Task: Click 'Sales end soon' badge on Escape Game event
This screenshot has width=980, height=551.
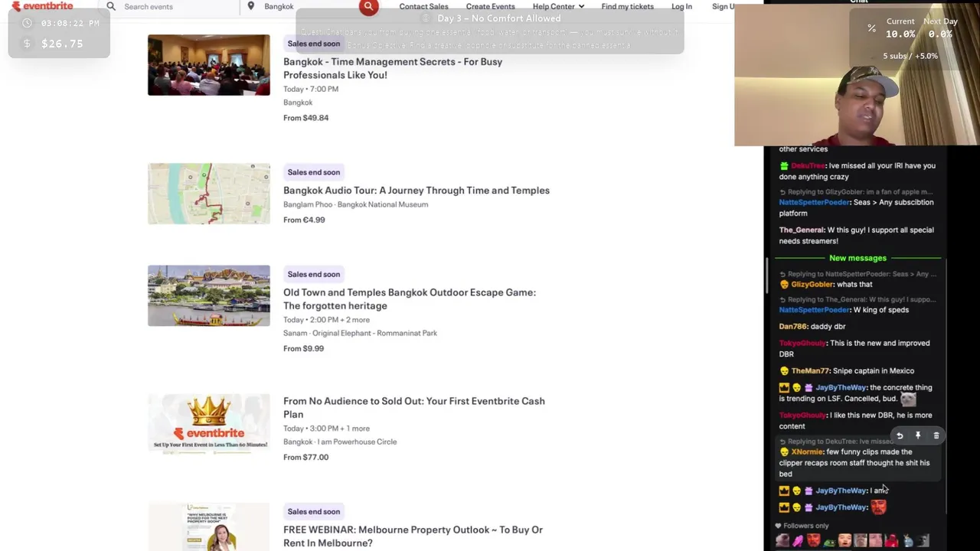Action: (314, 274)
